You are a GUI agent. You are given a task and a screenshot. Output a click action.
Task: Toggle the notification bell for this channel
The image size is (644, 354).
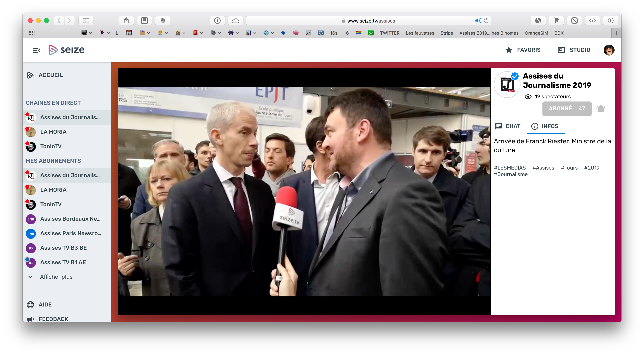(x=600, y=109)
